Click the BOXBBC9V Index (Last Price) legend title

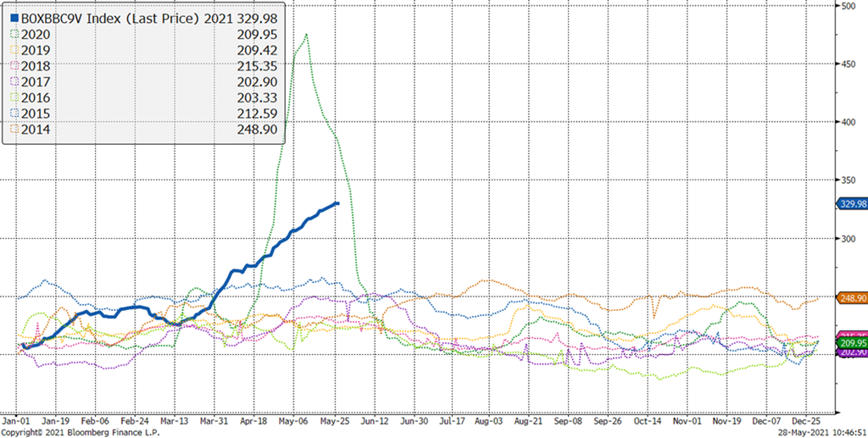108,16
